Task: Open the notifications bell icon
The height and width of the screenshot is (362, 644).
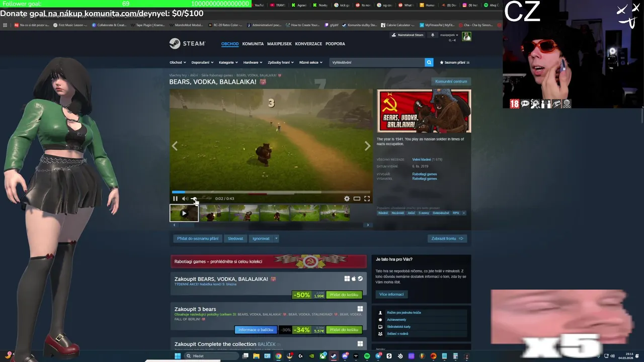Action: (x=432, y=35)
